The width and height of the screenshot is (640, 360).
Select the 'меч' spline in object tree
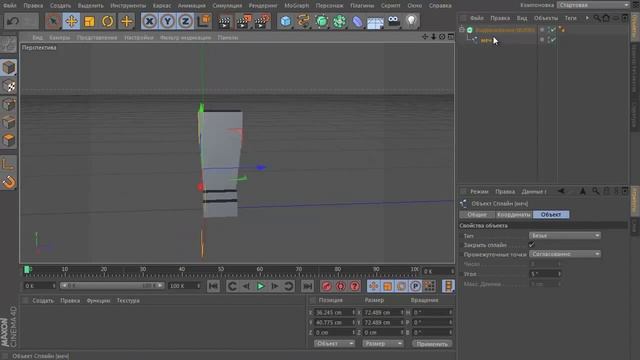point(486,40)
